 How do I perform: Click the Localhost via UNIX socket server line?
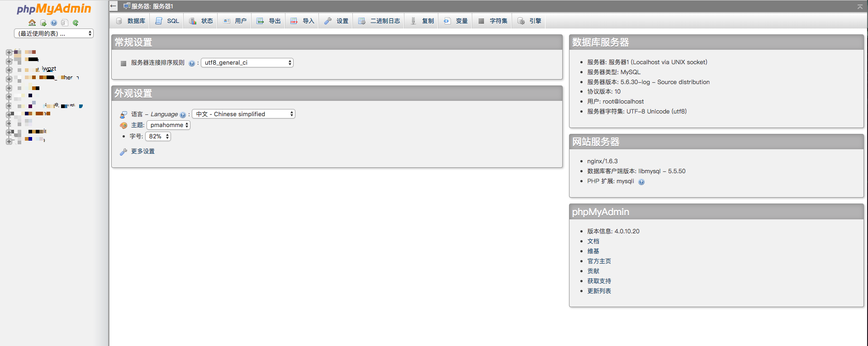[x=647, y=62]
